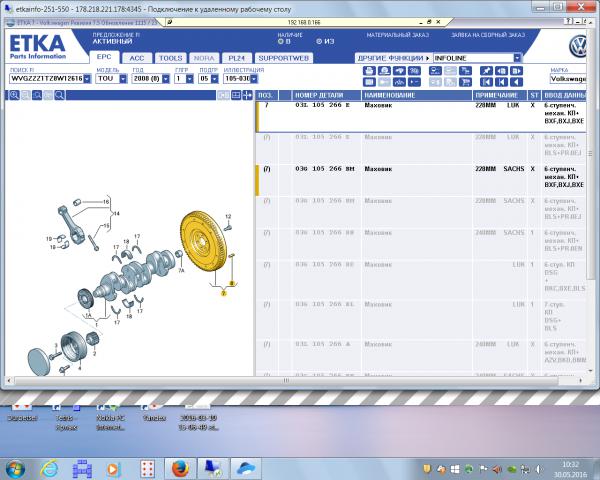The height and width of the screenshot is (480, 600).
Task: Click the handshake icon in toolbar top row
Action: pyautogui.click(x=399, y=71)
